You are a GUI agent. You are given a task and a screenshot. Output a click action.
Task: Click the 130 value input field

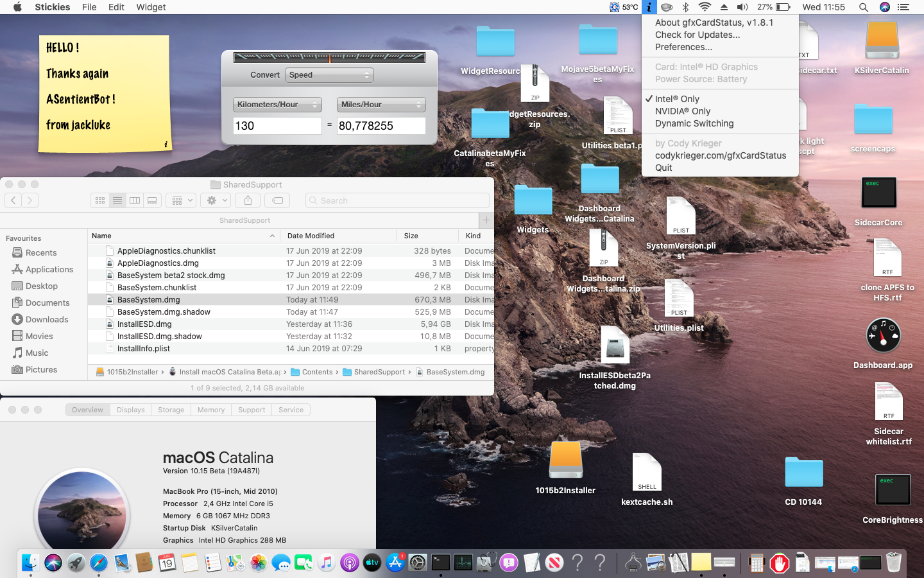coord(277,126)
